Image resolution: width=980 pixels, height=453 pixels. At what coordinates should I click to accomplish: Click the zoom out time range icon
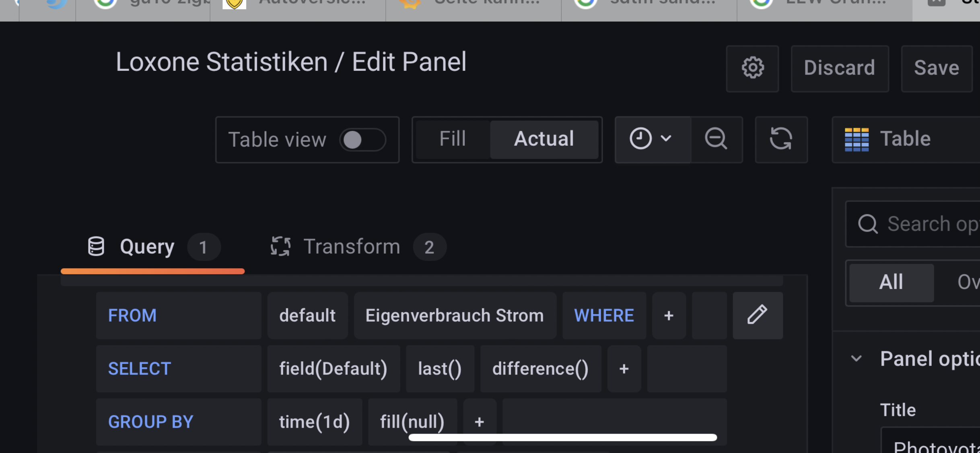[x=716, y=139]
